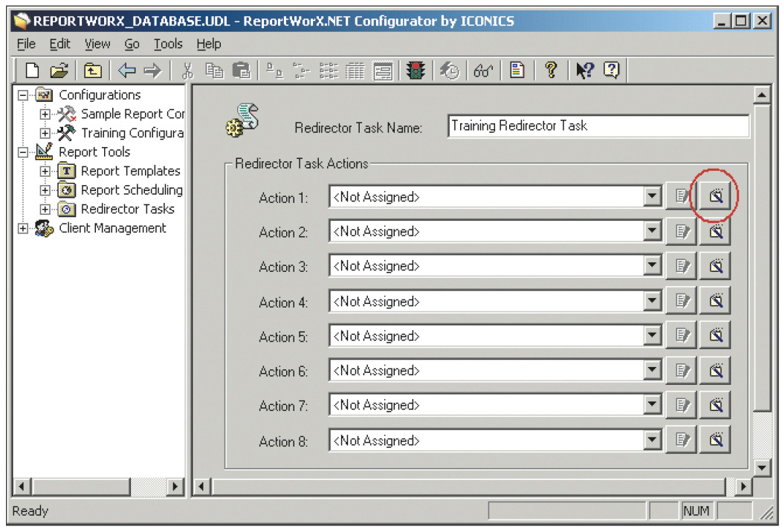Open the View menu
782x532 pixels.
(97, 44)
